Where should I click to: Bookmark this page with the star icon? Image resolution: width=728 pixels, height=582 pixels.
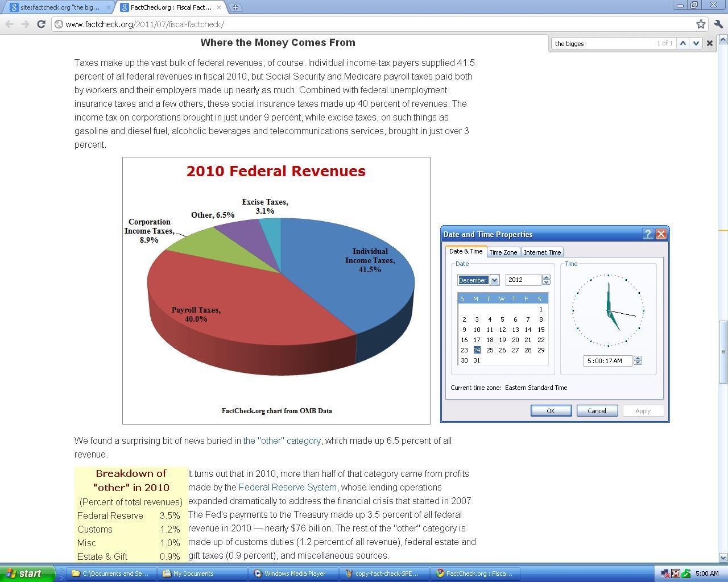[701, 24]
